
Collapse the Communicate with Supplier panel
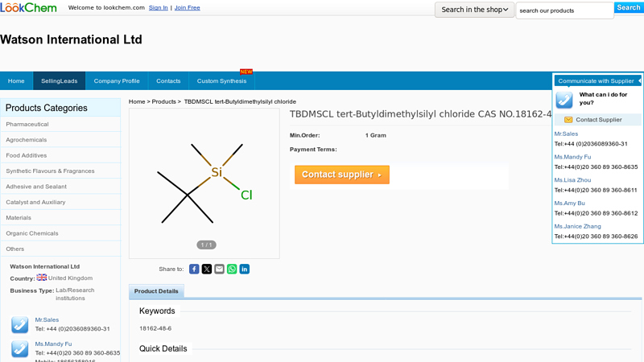[639, 81]
